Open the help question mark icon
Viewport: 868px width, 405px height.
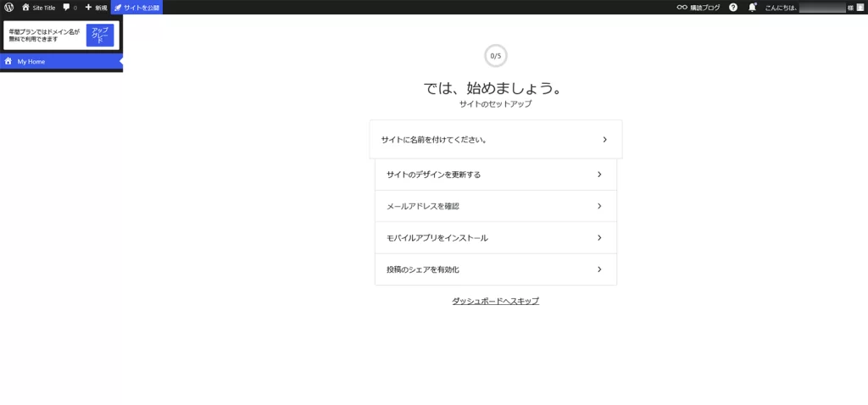click(x=733, y=7)
